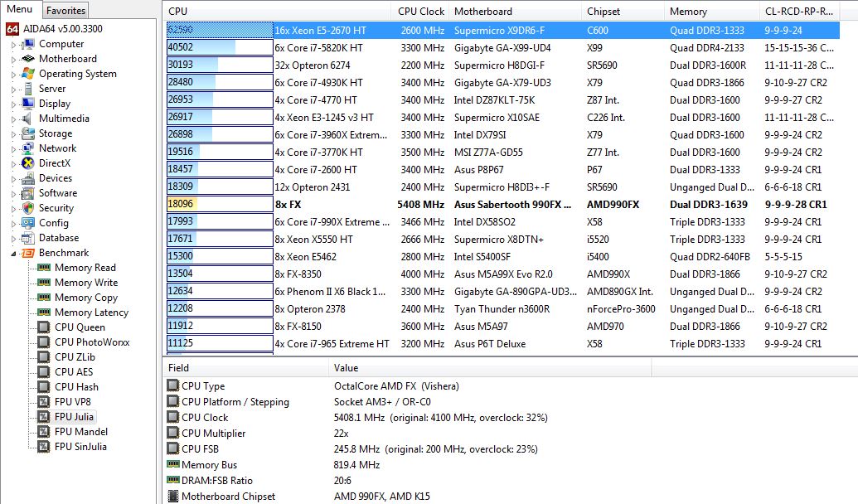
Task: Click the Server category icon
Action: [28, 89]
